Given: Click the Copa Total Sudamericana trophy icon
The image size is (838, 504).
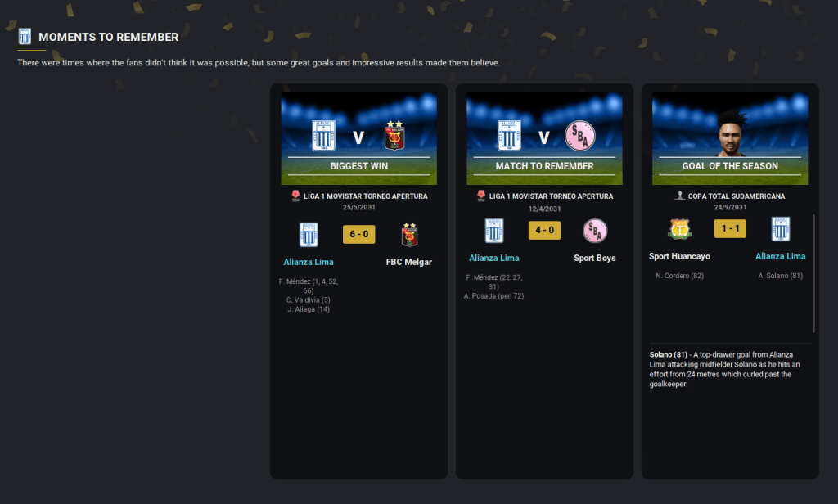Looking at the screenshot, I should tap(679, 196).
